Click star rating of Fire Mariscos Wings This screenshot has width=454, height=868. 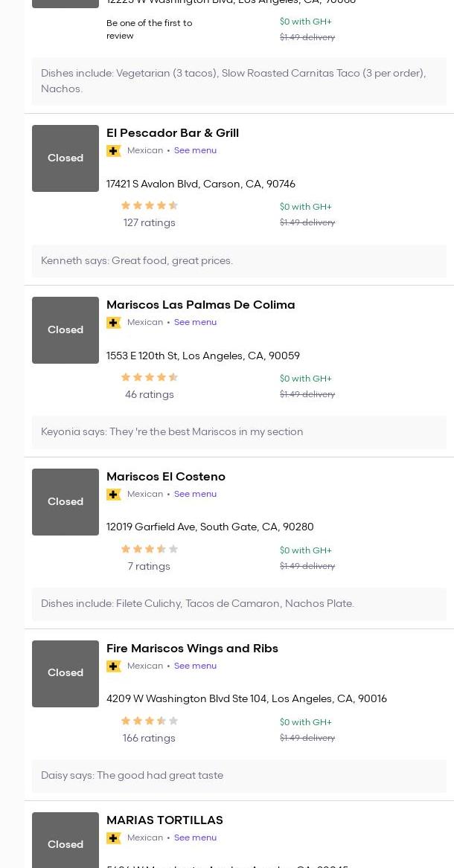point(150,721)
